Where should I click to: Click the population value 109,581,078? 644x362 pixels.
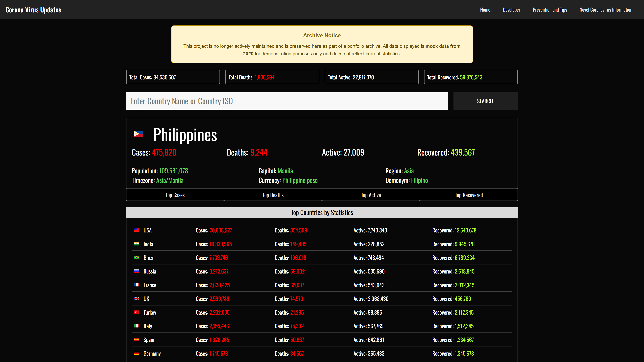pos(173,171)
